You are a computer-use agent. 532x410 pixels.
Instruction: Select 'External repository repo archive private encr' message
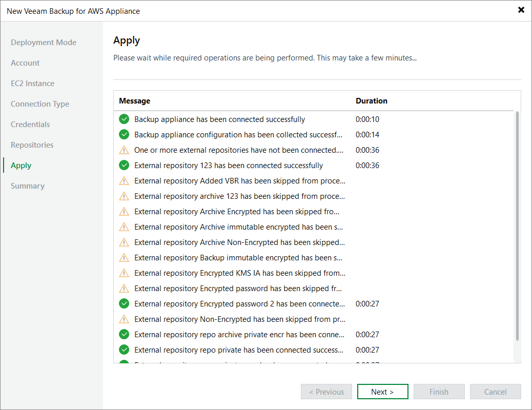239,335
